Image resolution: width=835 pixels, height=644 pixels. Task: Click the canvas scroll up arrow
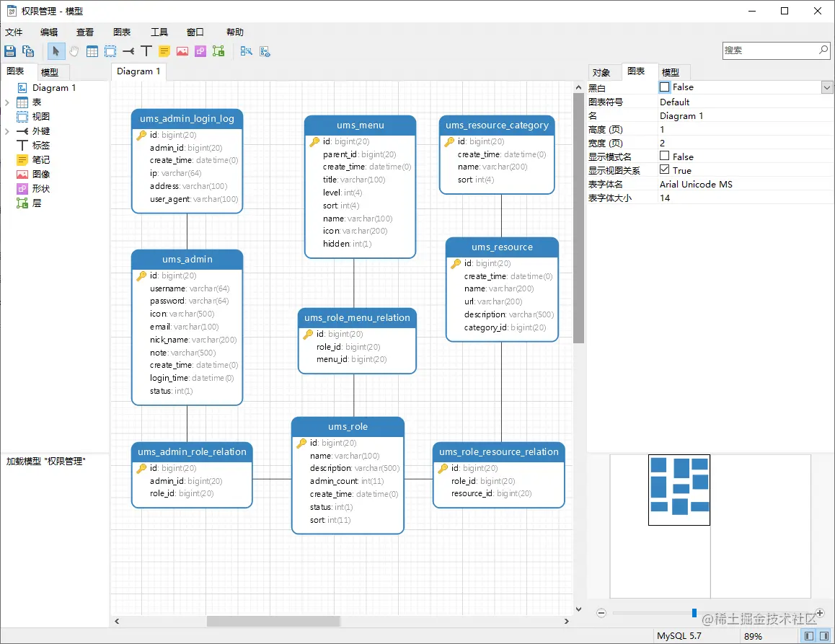(579, 87)
